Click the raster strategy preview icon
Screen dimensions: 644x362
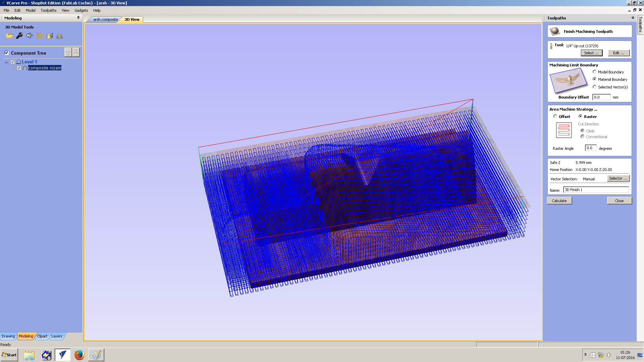[564, 130]
